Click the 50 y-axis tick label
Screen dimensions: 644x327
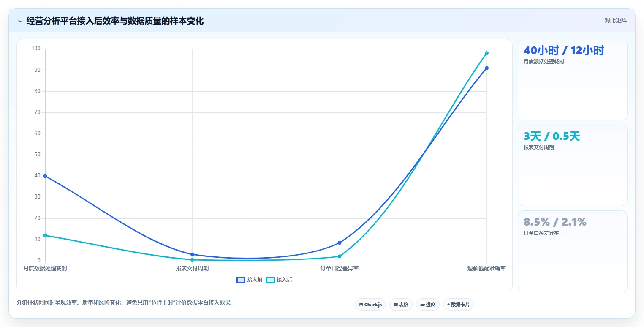38,155
